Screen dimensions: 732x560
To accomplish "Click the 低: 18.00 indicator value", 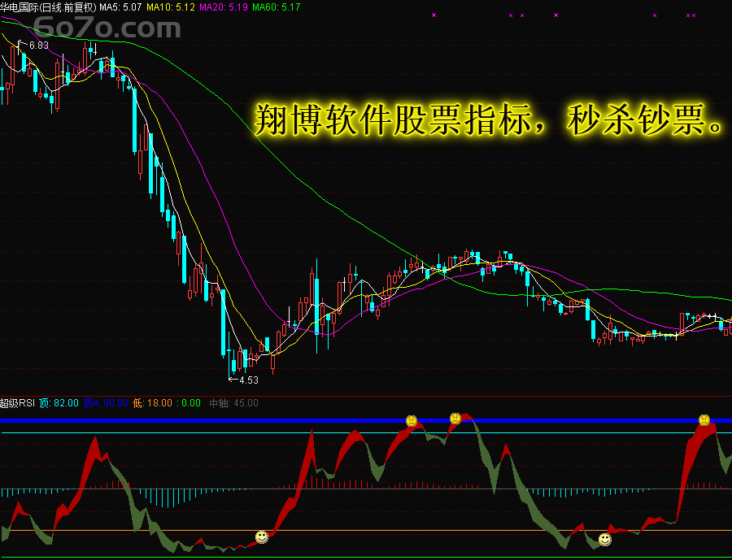I will click(x=153, y=403).
